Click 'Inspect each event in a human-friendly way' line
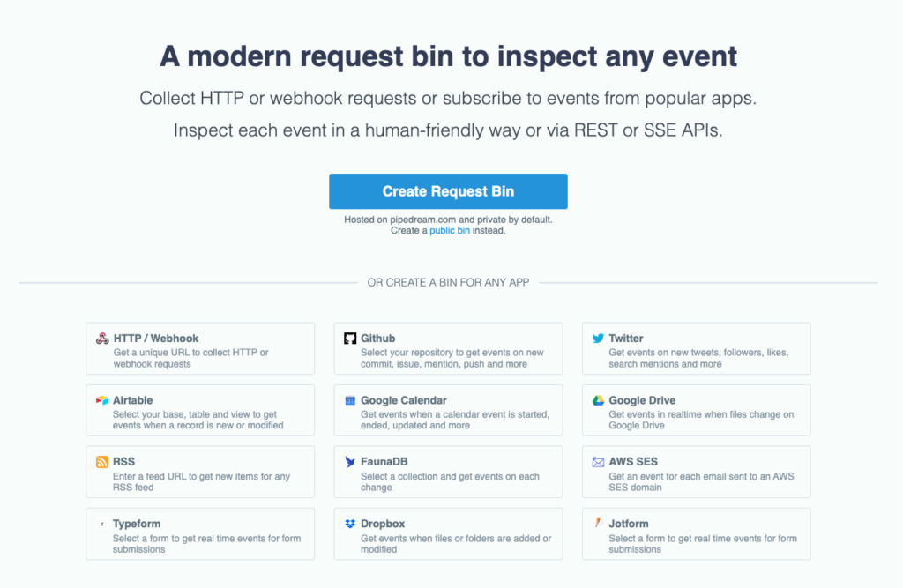Viewport: 903px width, 588px height. pos(448,130)
